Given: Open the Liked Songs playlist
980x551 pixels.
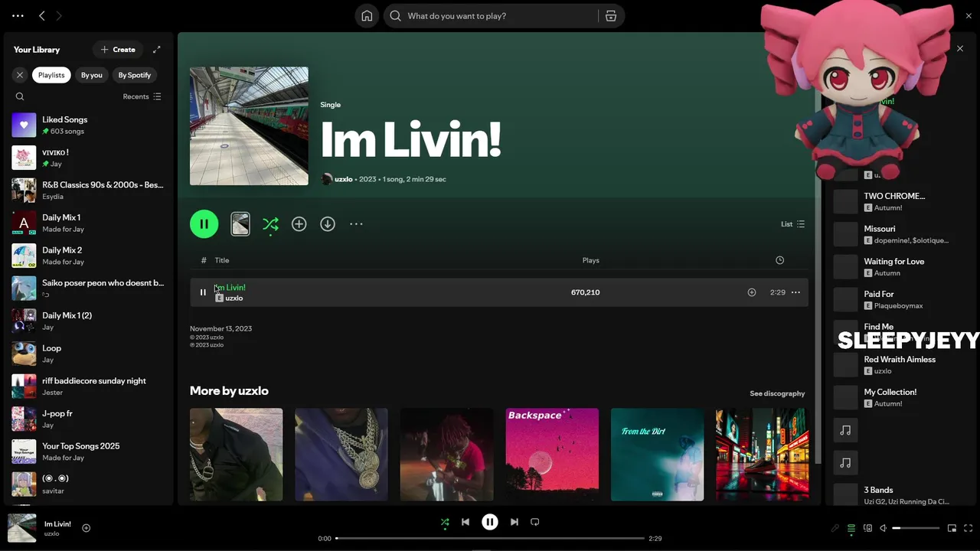Looking at the screenshot, I should 89,125.
